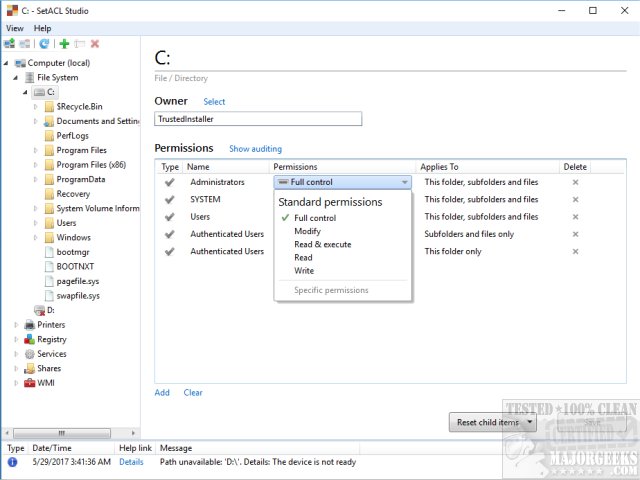Choose Read in standard permissions
640x480 pixels.
click(x=303, y=258)
